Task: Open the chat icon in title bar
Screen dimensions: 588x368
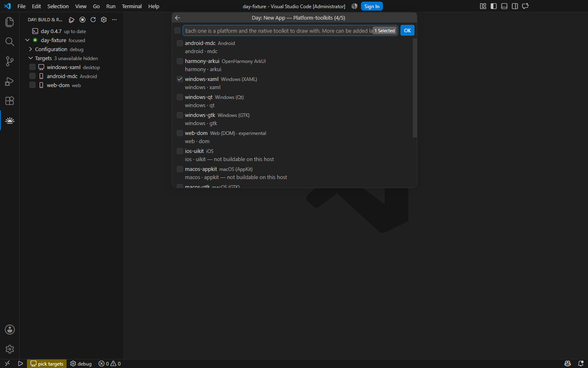Action: click(526, 6)
